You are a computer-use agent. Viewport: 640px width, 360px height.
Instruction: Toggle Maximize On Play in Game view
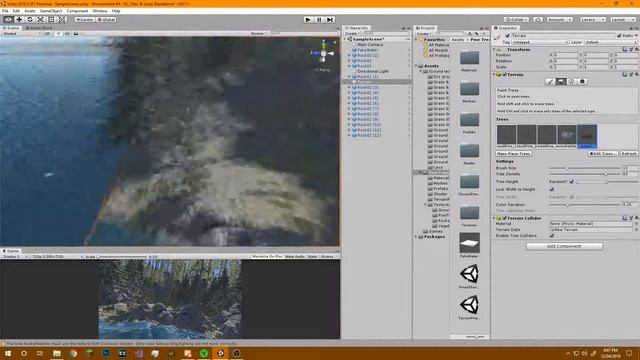[267, 257]
